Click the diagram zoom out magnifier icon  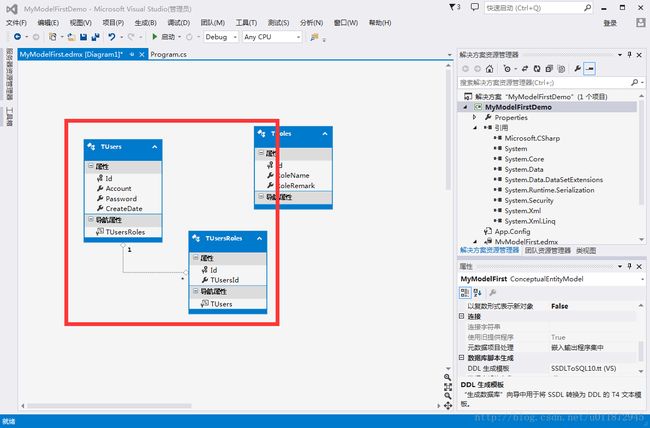(x=448, y=396)
